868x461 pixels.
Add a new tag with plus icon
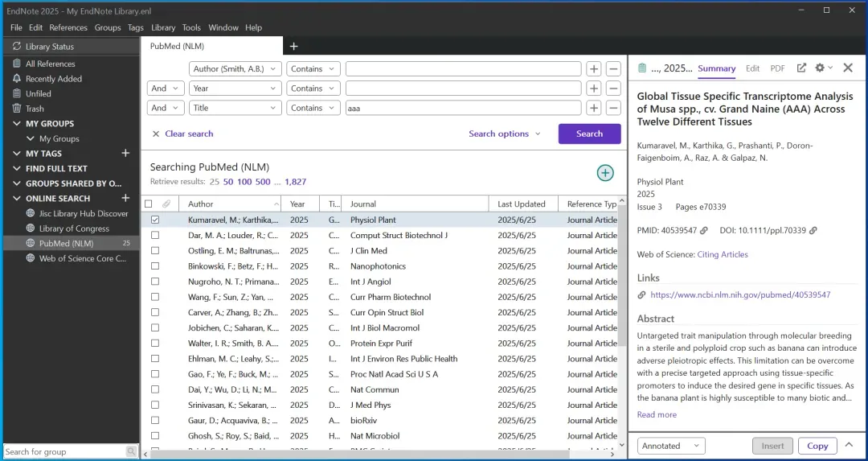point(125,153)
